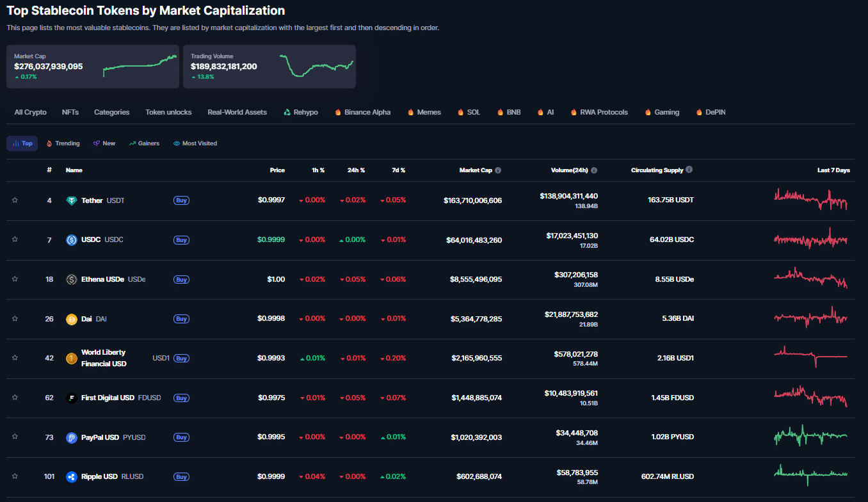Click the USDC coin logo
This screenshot has width=868, height=502.
72,240
